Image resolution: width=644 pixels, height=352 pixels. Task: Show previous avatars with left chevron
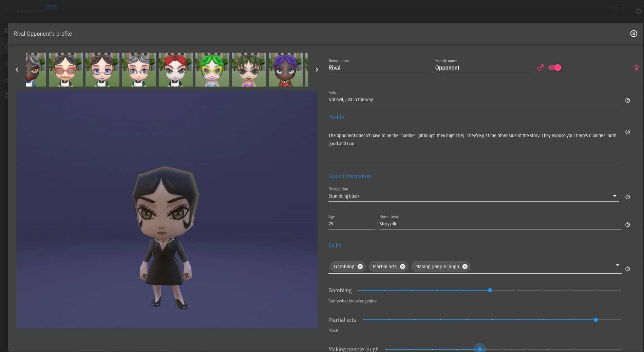[17, 70]
